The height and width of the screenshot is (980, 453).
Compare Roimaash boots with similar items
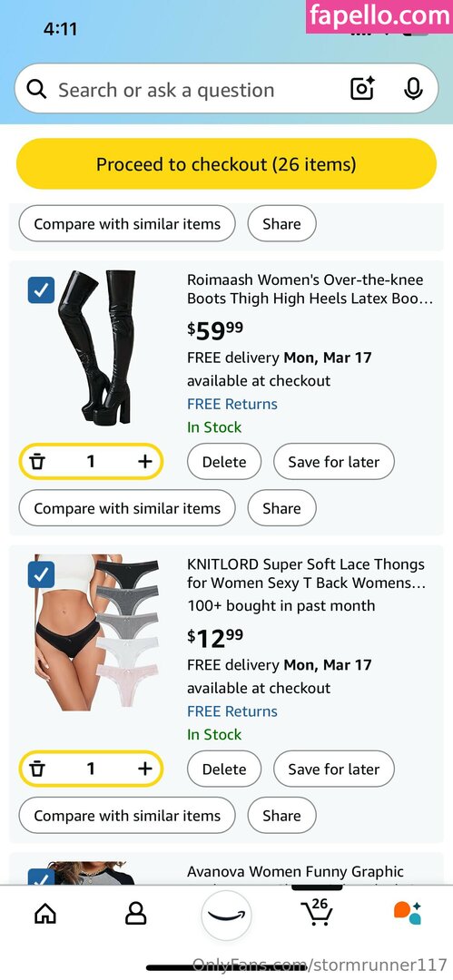click(127, 508)
